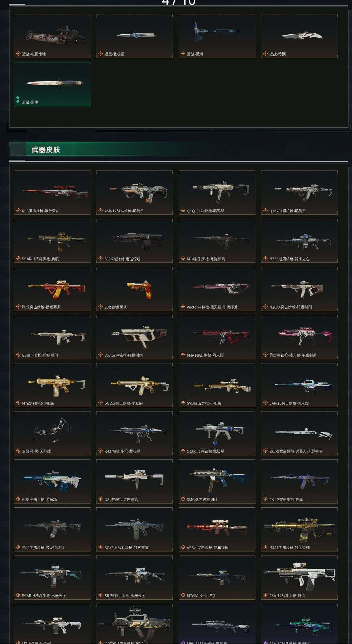This screenshot has height=644, width=352.
Task: Select the 复合弓-黑-天际线 bow skin
Action: point(52,433)
